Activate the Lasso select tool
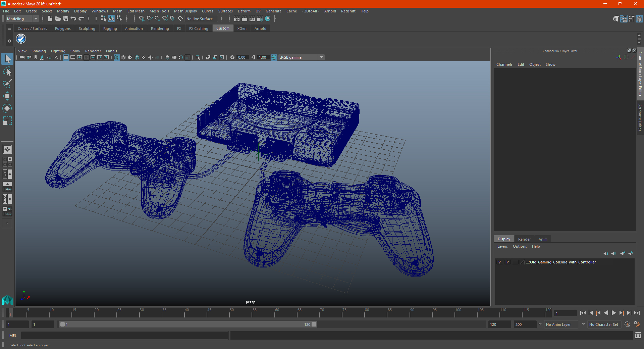This screenshot has width=644, height=349. [7, 71]
